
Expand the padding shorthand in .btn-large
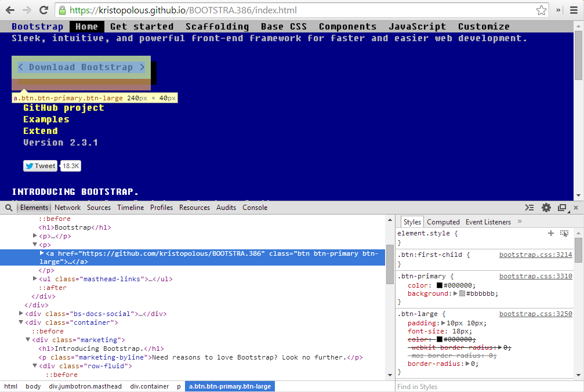pyautogui.click(x=443, y=323)
